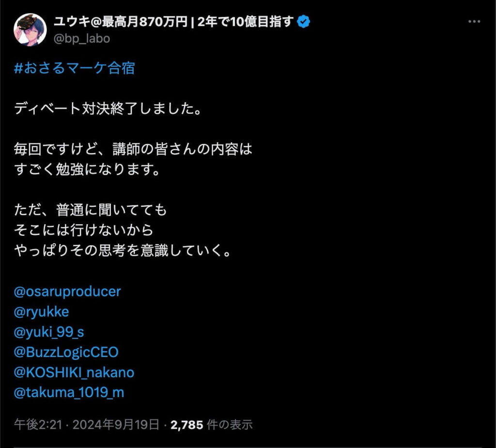The width and height of the screenshot is (496, 448).
Task: Open the #おさるマーケ合宿 hashtag
Action: click(x=75, y=68)
